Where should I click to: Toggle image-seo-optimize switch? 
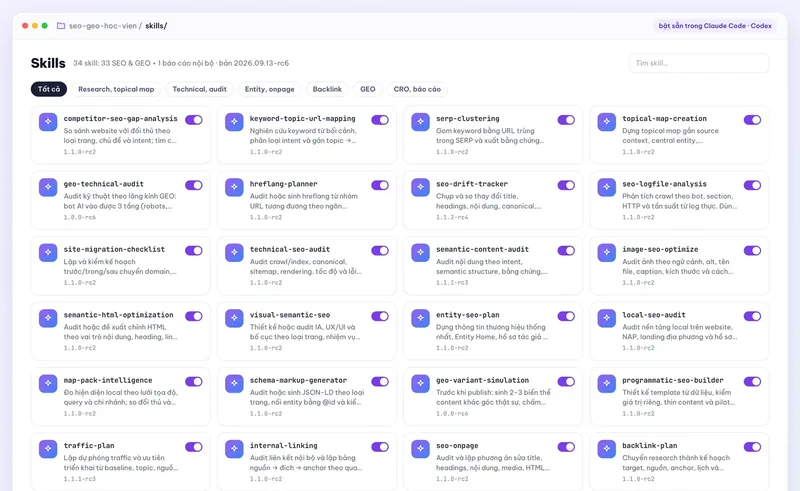[x=753, y=251]
